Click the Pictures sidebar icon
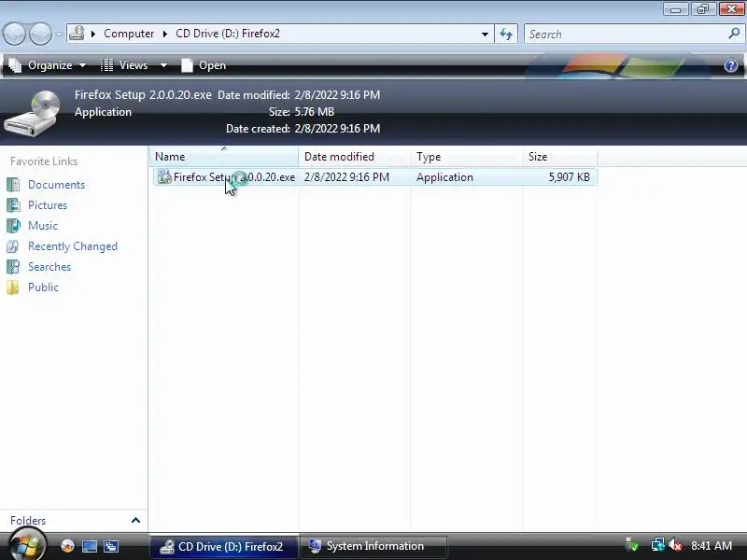747x560 pixels. pos(13,205)
